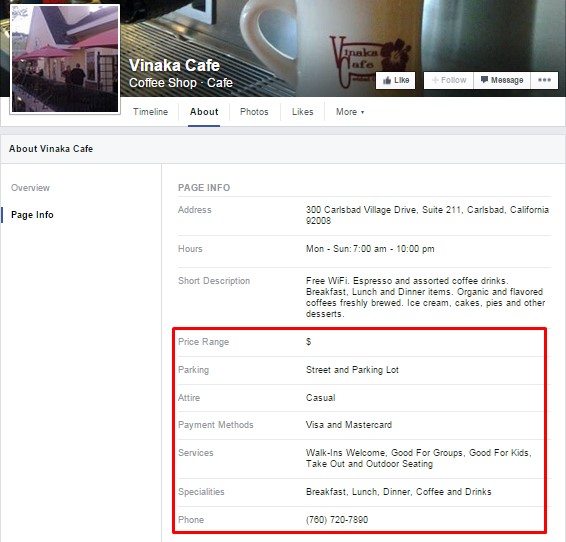Click the About Vinaka Cafe header
The width and height of the screenshot is (566, 542).
pos(51,149)
